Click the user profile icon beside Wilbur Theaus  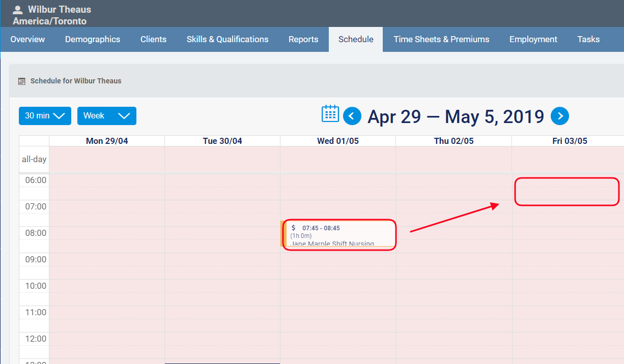pos(18,10)
